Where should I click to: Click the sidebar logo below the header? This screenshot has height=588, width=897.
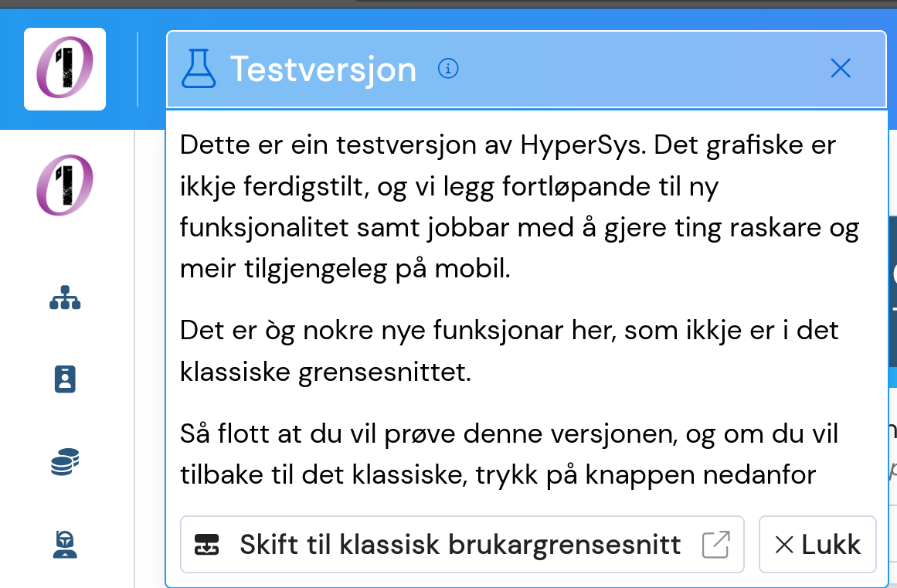click(x=65, y=185)
